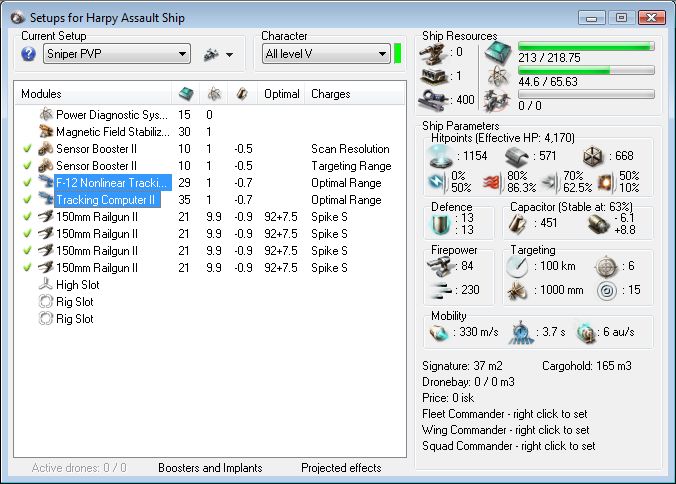676x484 pixels.
Task: Expand the arrow next to ship actions icon
Action: click(x=229, y=55)
